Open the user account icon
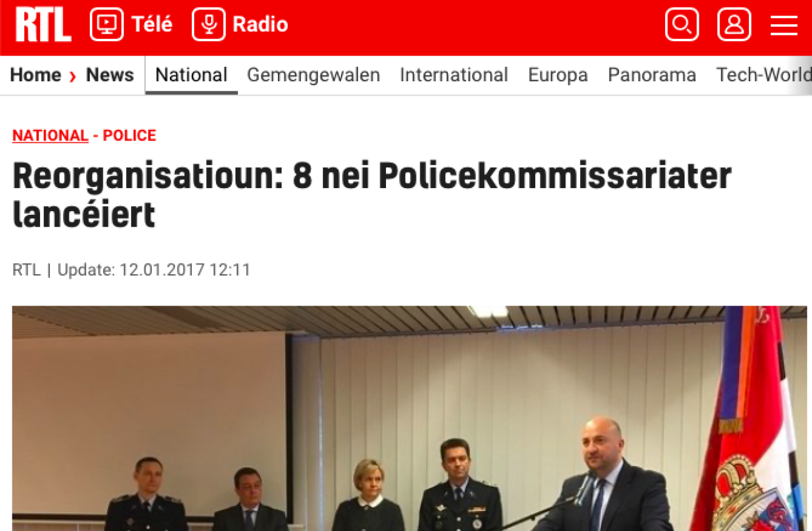This screenshot has width=812, height=531. click(734, 25)
